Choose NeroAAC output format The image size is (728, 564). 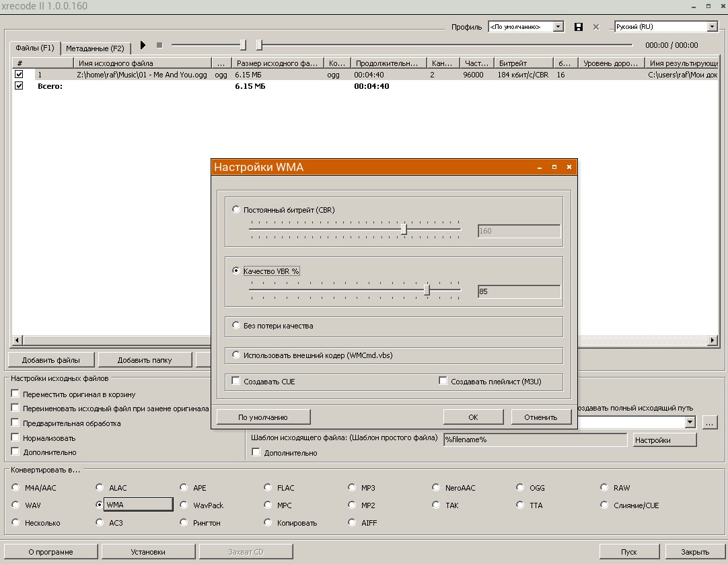pos(435,487)
